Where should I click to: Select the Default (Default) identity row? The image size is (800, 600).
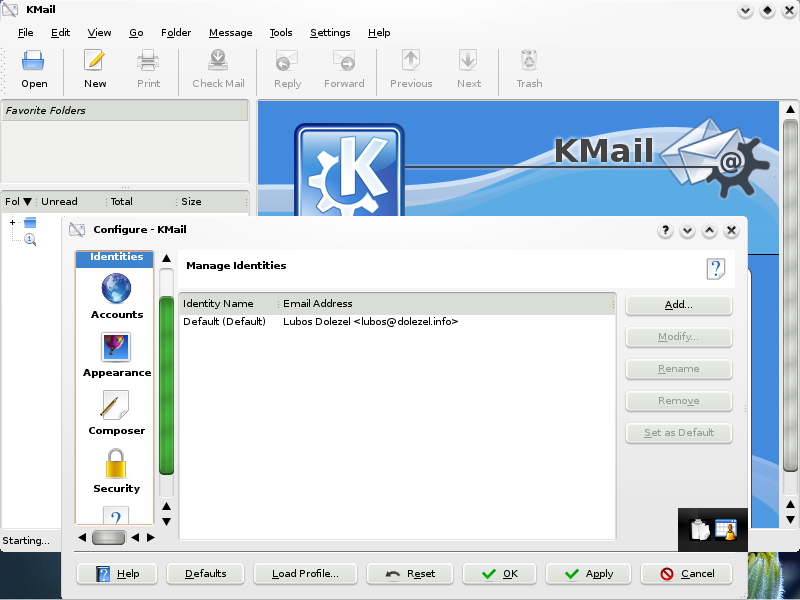click(397, 322)
